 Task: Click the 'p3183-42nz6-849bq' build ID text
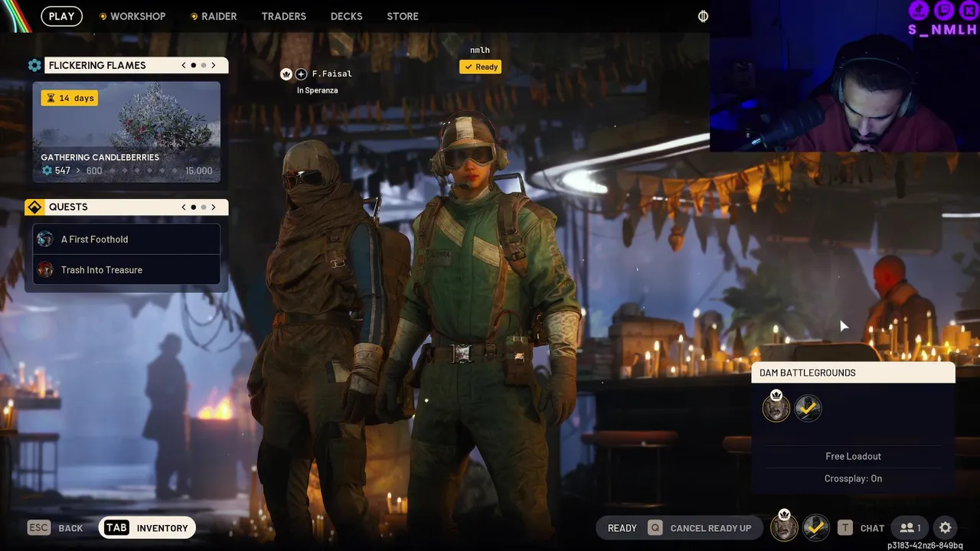pyautogui.click(x=925, y=546)
